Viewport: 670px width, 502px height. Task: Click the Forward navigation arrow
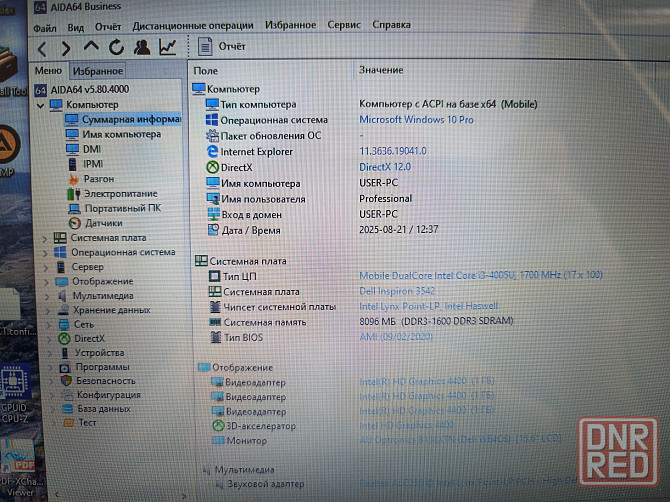tap(66, 48)
